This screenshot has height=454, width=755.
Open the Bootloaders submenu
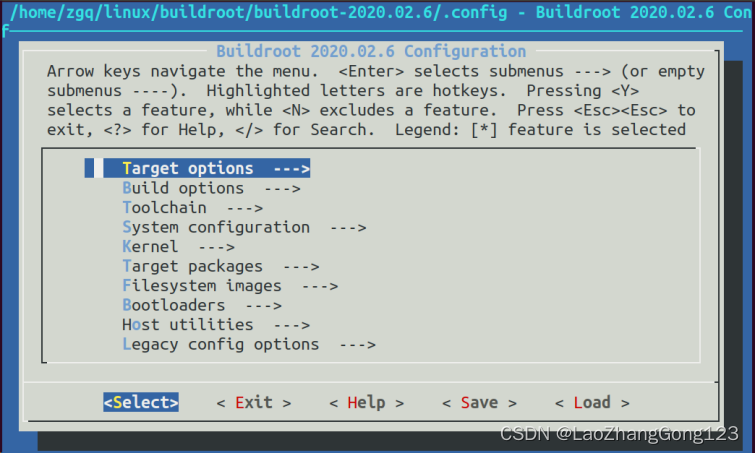click(x=202, y=305)
